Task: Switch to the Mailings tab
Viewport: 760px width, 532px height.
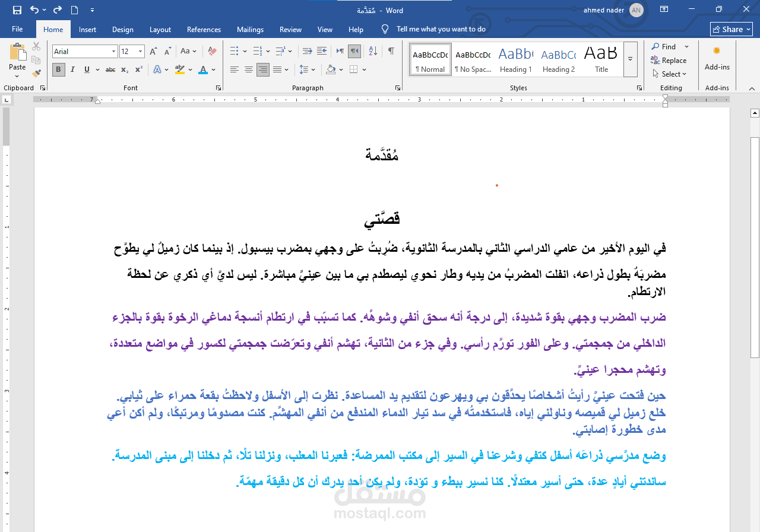Action: [x=250, y=29]
